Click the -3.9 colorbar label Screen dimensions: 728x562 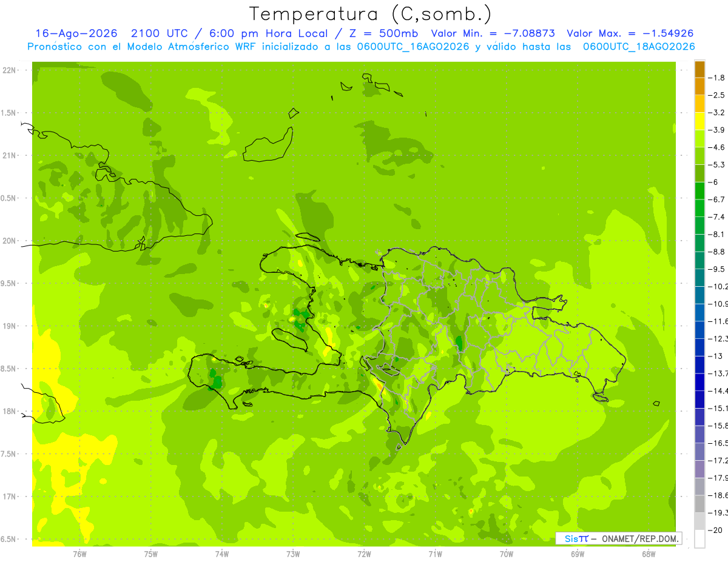(x=716, y=130)
